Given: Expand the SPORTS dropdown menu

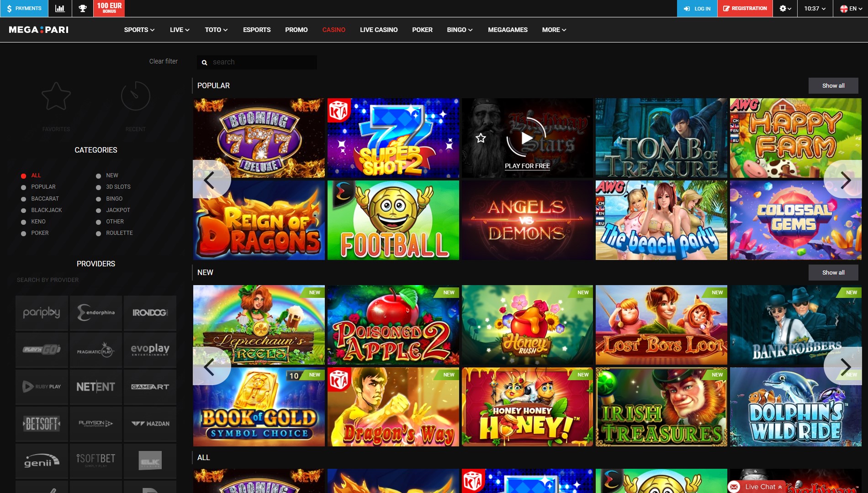Looking at the screenshot, I should (139, 30).
